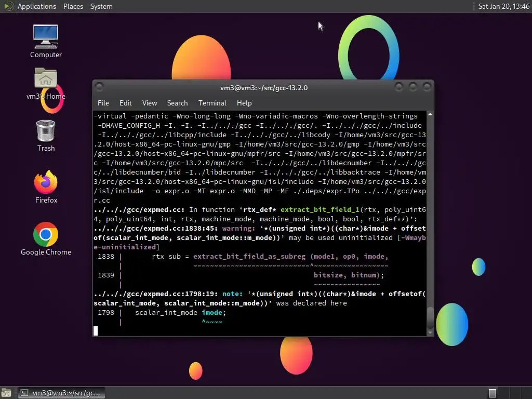Open vm3's Home folder icon

46,84
